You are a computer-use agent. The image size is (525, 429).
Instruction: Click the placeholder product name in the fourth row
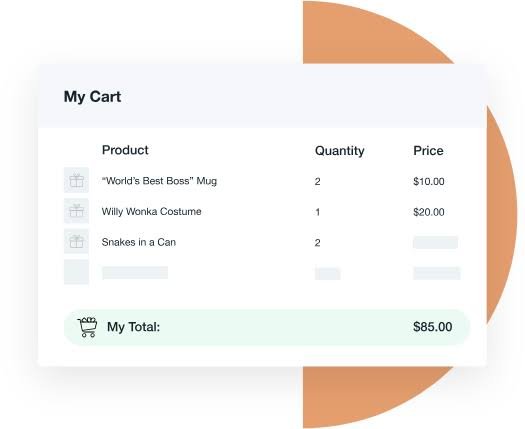[x=135, y=273]
